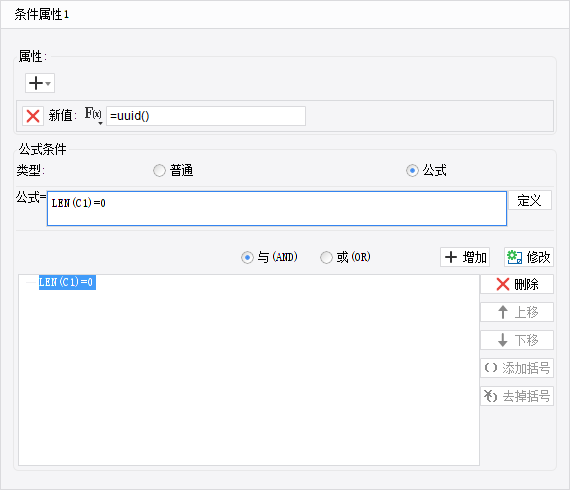Click the 去掉括号 remove brackets button
570x490 pixels.
517,396
